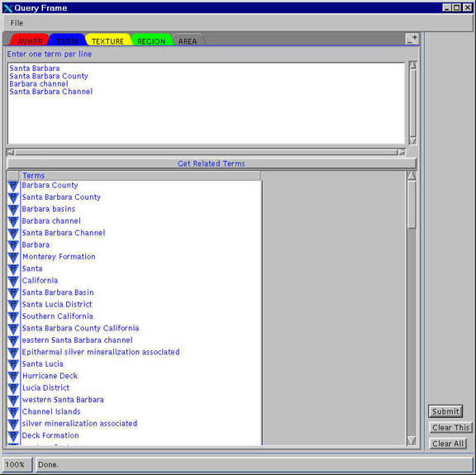Switch to the AVHRR tab

[30, 40]
